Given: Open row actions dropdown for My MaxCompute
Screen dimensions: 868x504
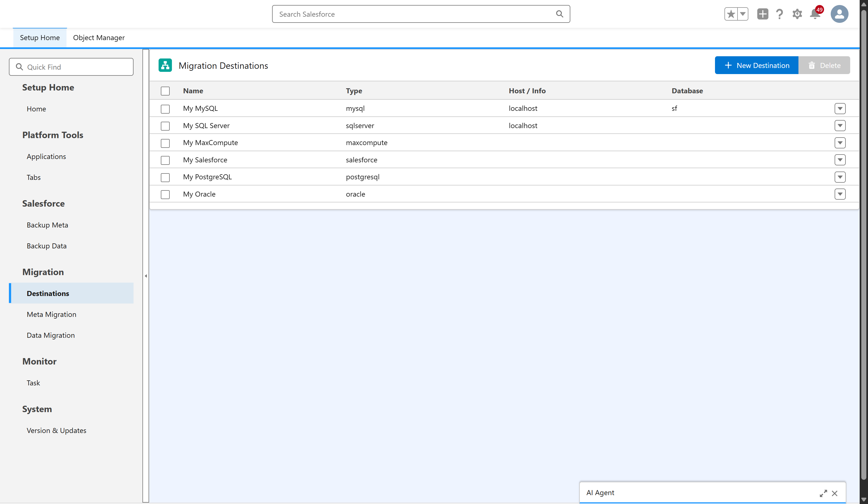Looking at the screenshot, I should 840,143.
